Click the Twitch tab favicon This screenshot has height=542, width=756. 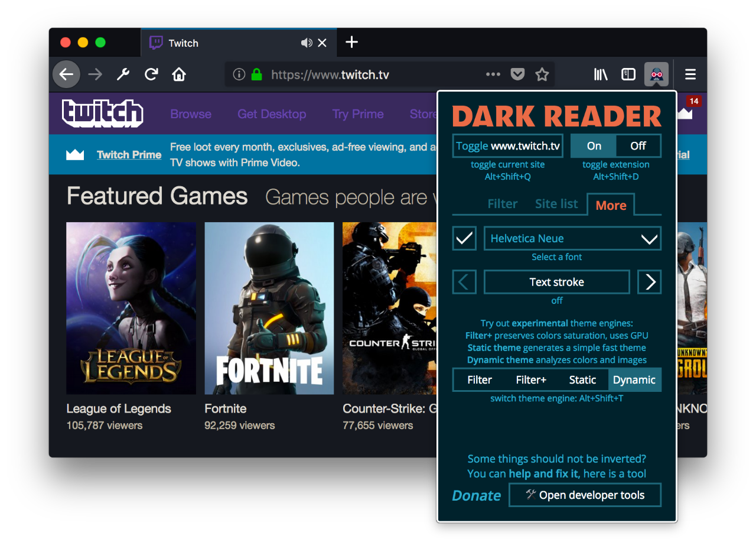click(x=156, y=43)
